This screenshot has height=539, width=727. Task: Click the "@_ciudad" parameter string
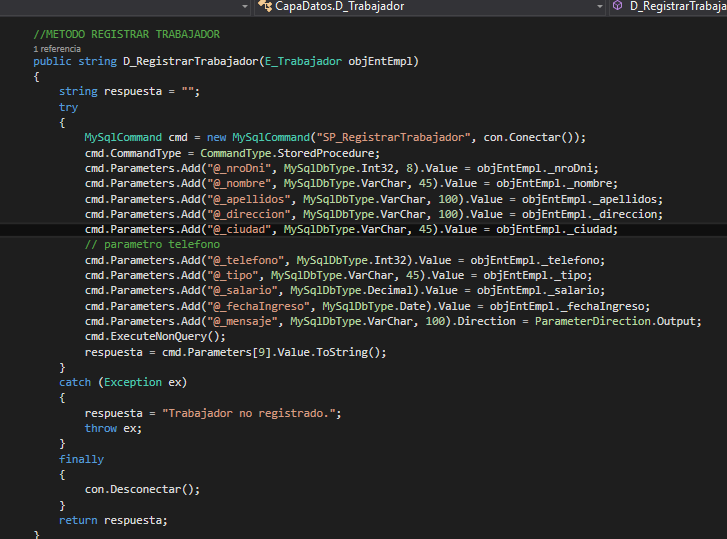239,229
